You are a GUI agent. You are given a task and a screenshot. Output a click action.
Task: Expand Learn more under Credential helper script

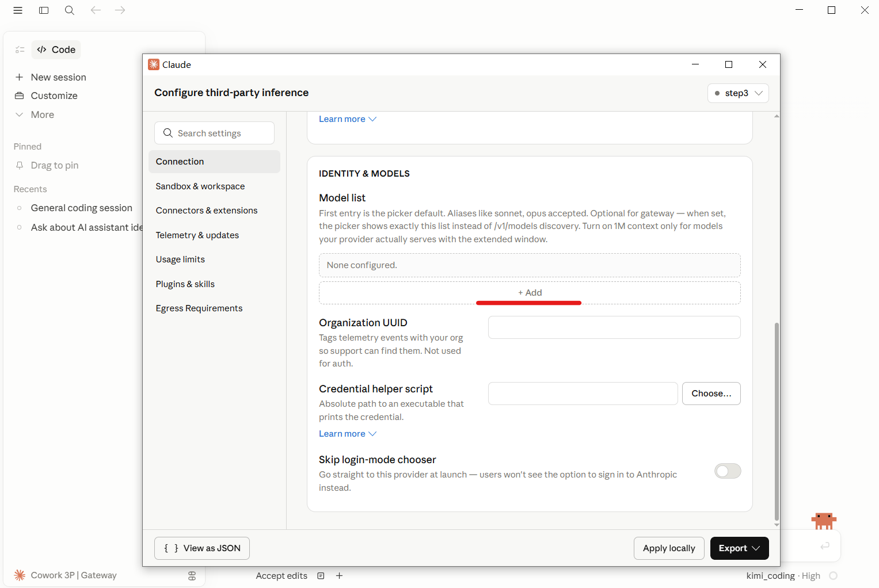point(348,434)
